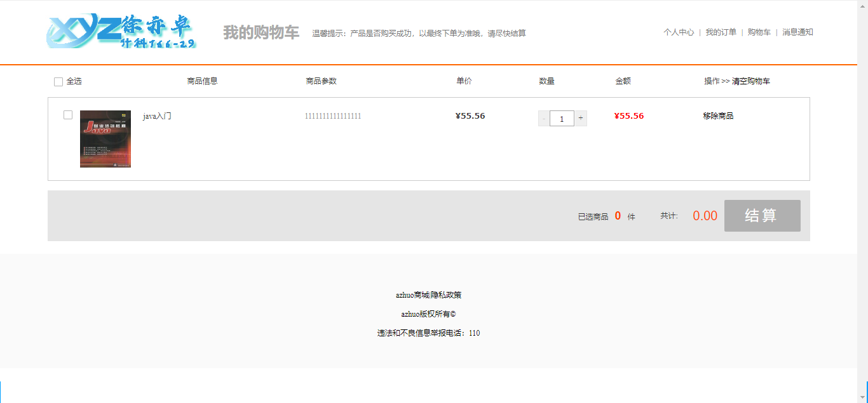View 消息通知 message notifications

(797, 32)
